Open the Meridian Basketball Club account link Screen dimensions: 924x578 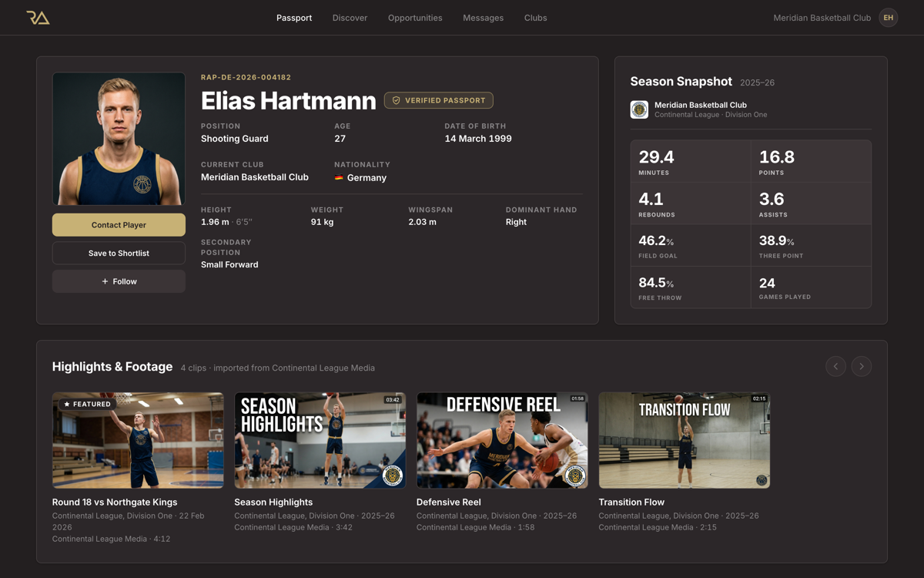pyautogui.click(x=822, y=18)
